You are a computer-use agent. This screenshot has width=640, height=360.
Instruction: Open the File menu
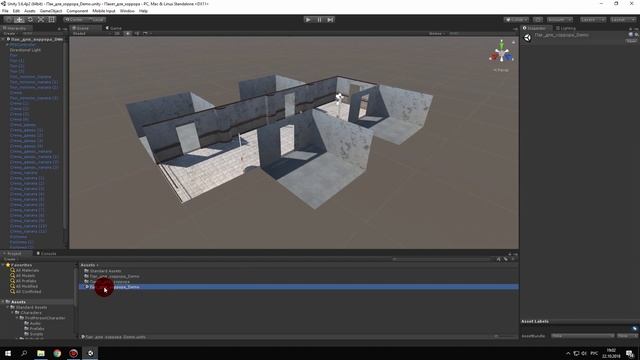click(x=5, y=11)
